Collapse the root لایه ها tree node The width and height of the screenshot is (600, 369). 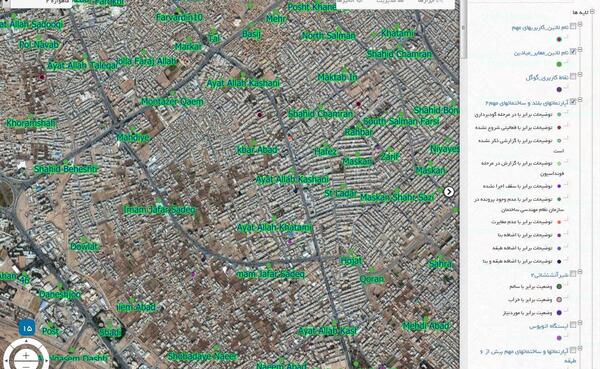(592, 12)
